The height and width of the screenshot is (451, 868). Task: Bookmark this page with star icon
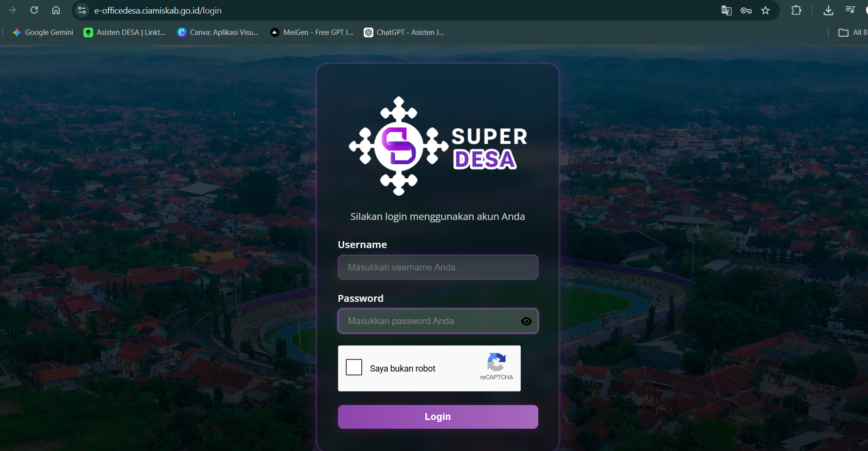(765, 10)
